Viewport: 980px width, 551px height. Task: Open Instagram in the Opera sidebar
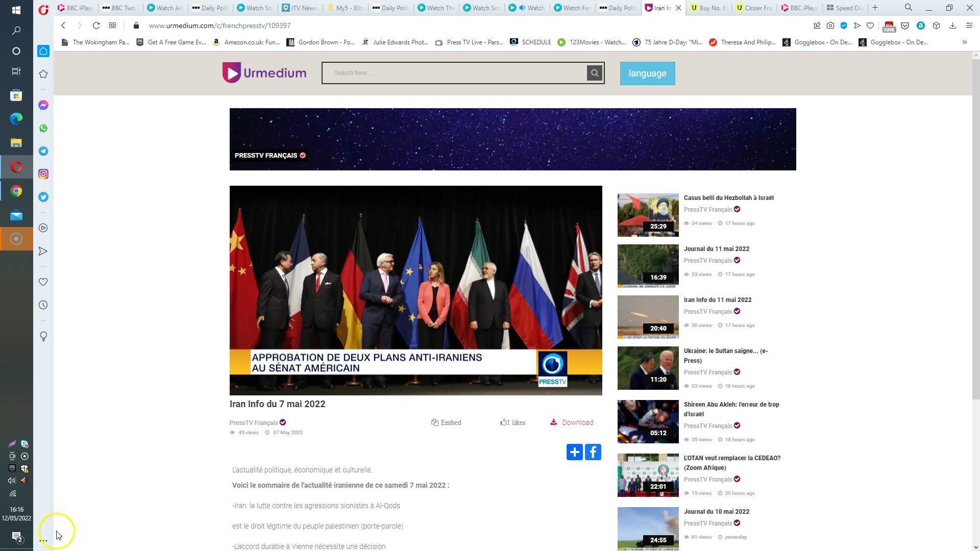click(43, 174)
